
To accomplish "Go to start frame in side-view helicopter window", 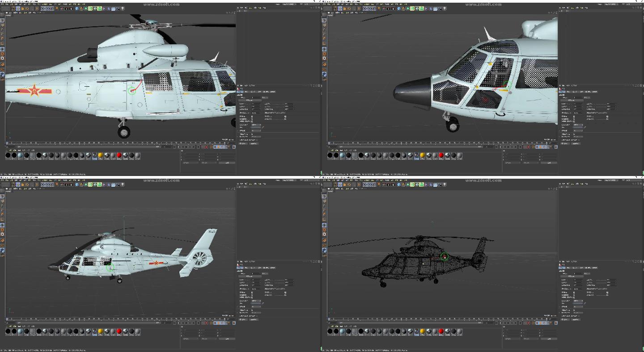I will click(x=174, y=147).
